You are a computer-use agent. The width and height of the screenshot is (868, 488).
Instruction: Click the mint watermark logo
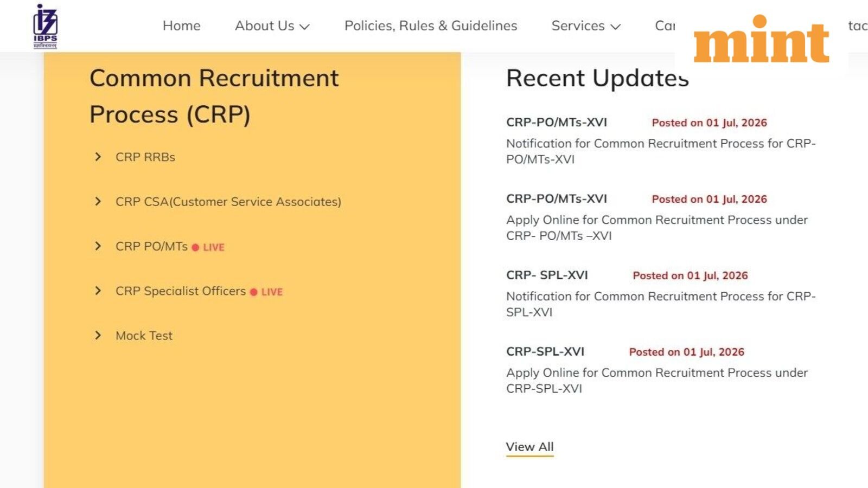[x=761, y=39]
